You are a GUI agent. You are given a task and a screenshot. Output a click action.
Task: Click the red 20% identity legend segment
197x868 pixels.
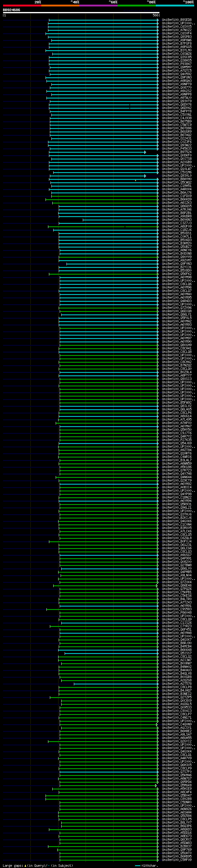coord(22,6)
